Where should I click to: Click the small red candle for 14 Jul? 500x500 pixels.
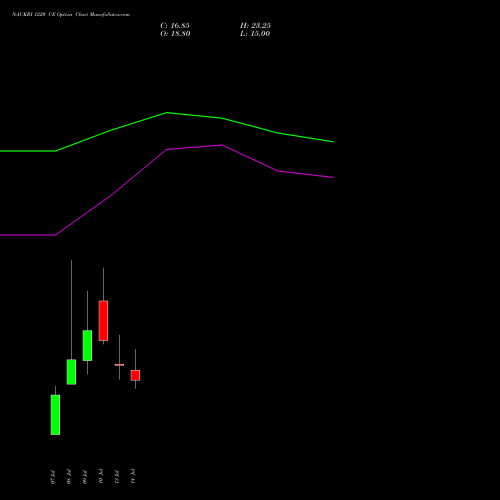click(x=135, y=375)
